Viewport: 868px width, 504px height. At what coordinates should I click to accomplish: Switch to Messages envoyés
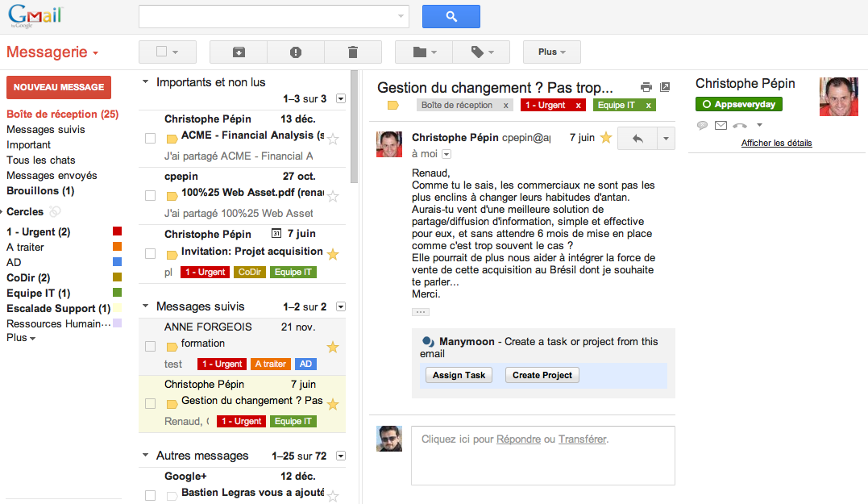pyautogui.click(x=53, y=175)
